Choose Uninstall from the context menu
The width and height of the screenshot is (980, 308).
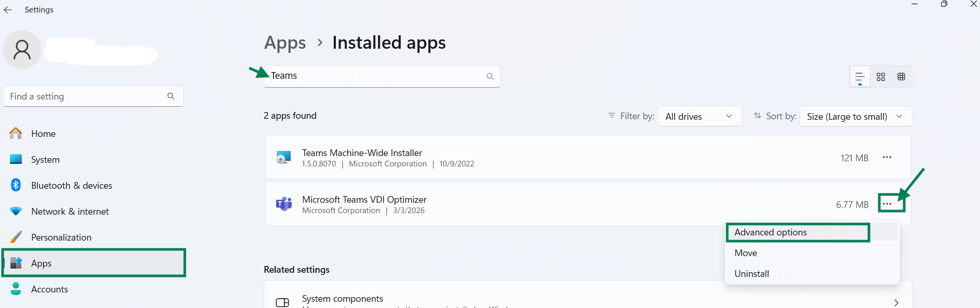click(812, 274)
